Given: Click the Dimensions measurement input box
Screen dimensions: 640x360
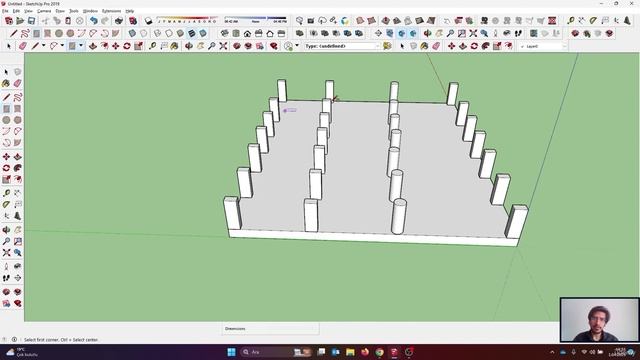Looking at the screenshot, I should 270,329.
